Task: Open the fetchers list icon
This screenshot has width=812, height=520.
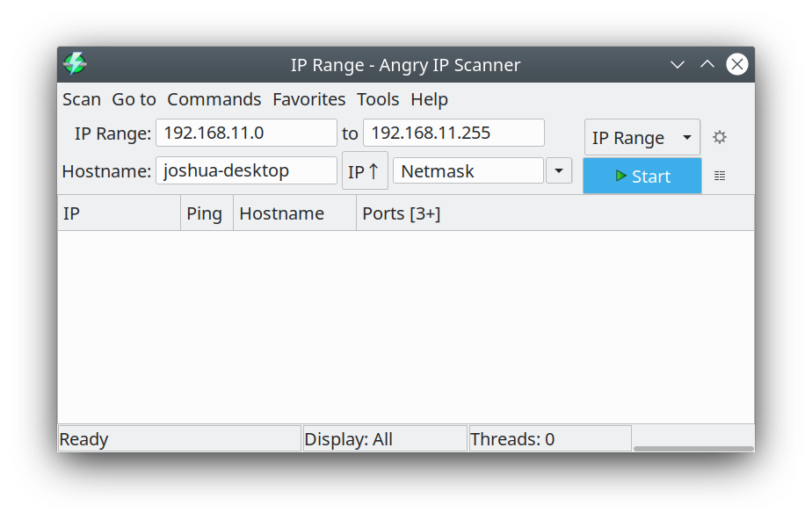Action: [720, 176]
